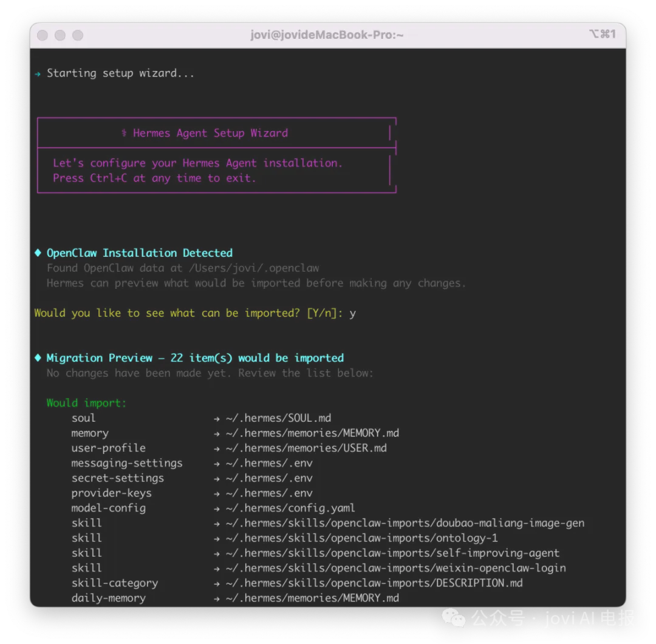
Task: Click 'Press Ctrl+C at any time to exit.'
Action: 154,178
